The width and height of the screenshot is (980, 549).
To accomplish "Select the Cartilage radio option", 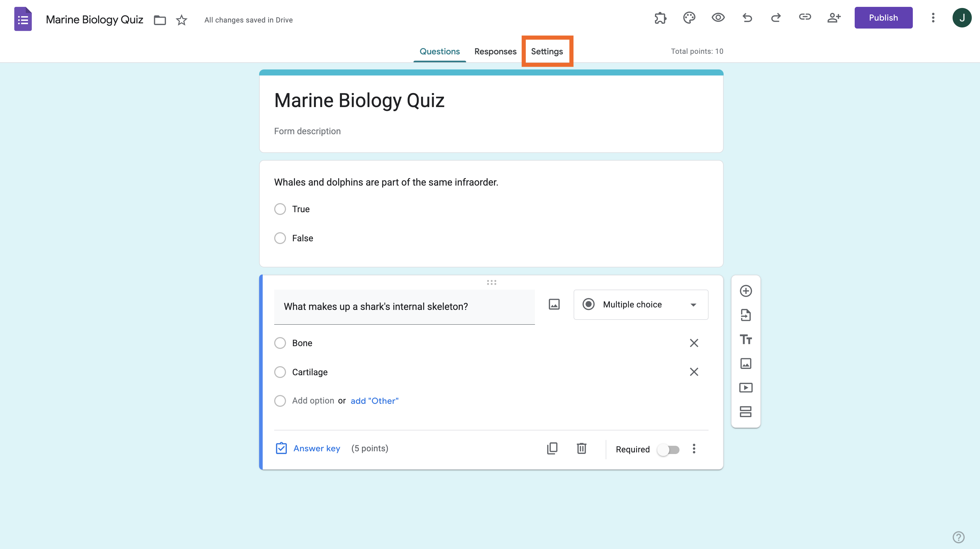I will [x=280, y=372].
